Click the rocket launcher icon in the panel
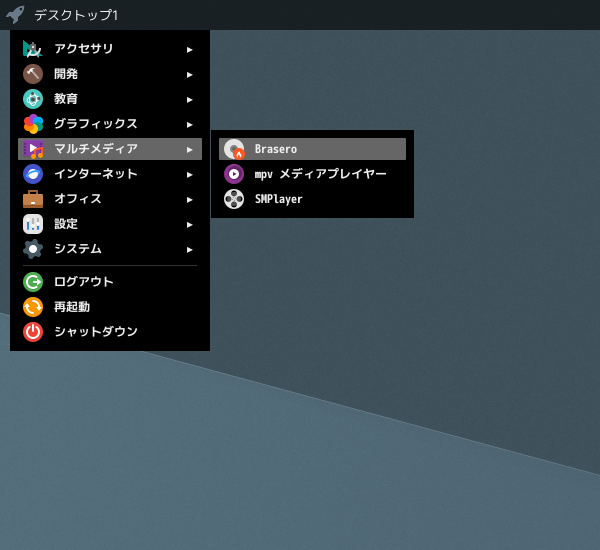Viewport: 600px width, 550px height. point(15,15)
